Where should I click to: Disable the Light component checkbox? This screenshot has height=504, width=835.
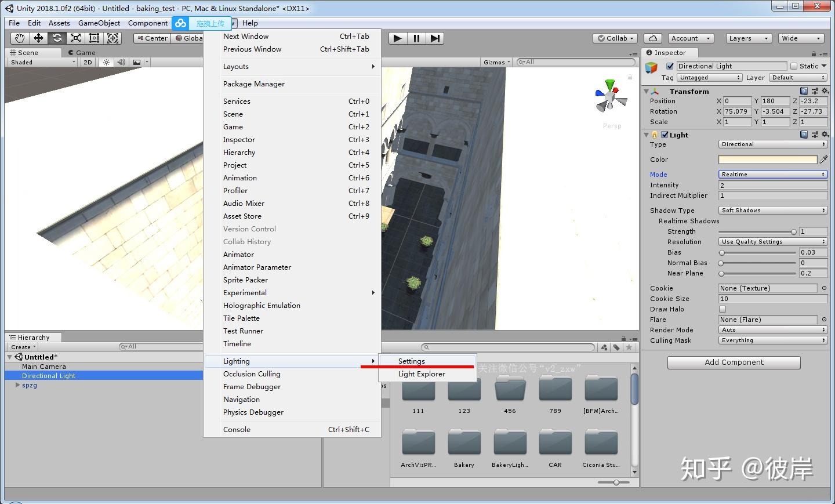665,135
